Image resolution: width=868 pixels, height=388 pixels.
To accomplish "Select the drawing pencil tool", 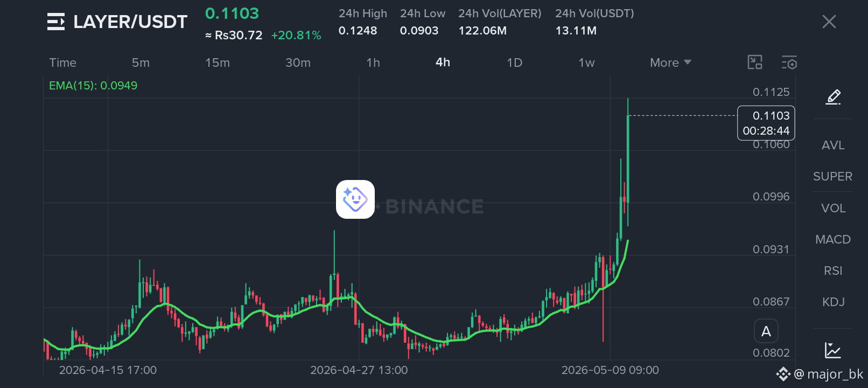I will click(833, 97).
